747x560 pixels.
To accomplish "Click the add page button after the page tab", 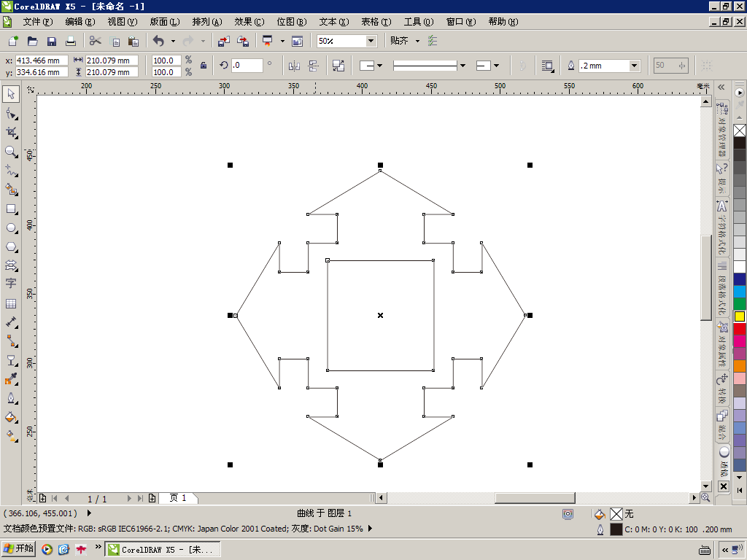I will 152,498.
